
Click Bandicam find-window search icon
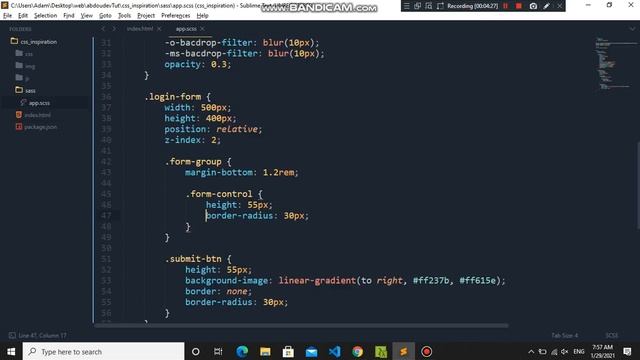click(429, 6)
